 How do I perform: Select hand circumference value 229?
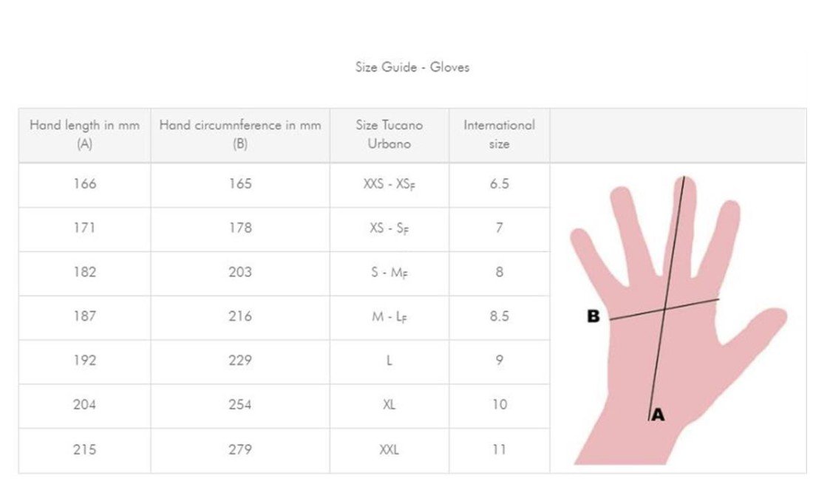[x=240, y=361]
